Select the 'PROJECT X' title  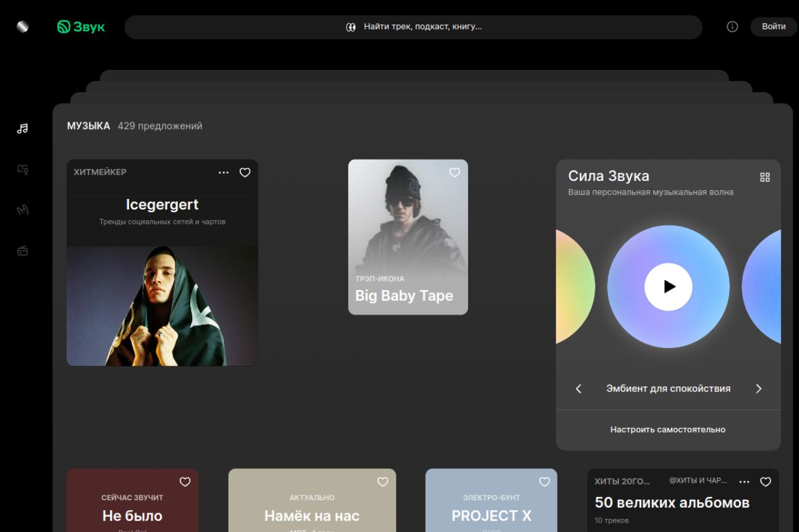491,516
